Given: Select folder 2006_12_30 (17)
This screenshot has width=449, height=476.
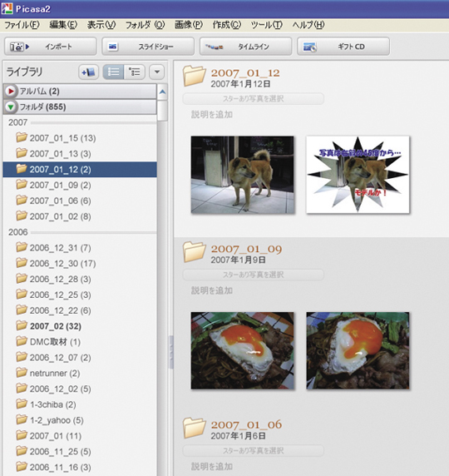Looking at the screenshot, I should (x=80, y=264).
